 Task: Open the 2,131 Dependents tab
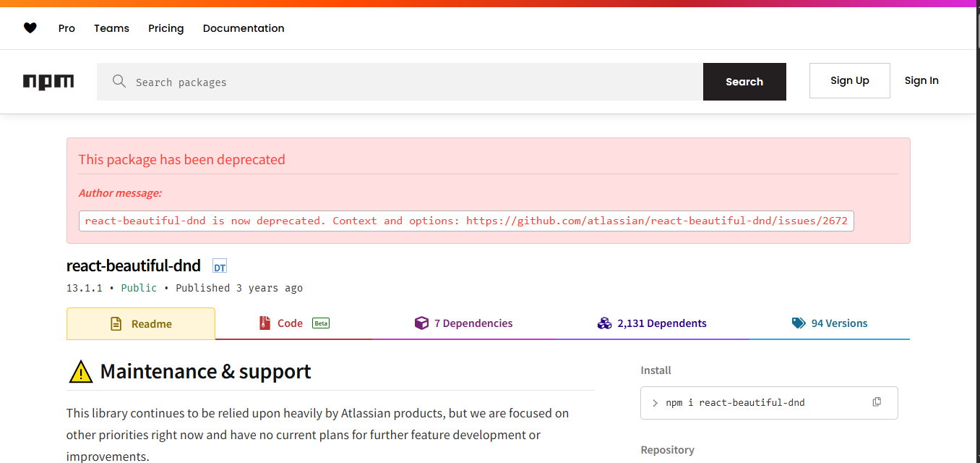click(x=652, y=323)
